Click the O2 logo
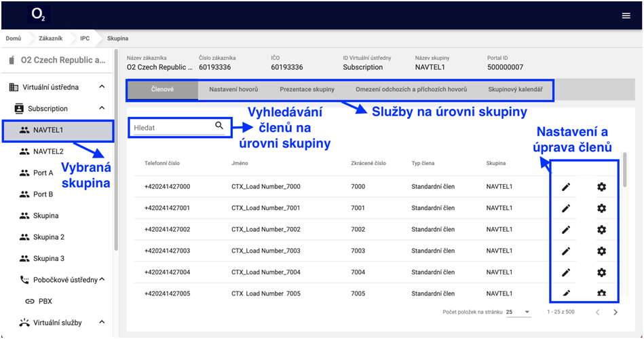644x339 pixels. 39,15
